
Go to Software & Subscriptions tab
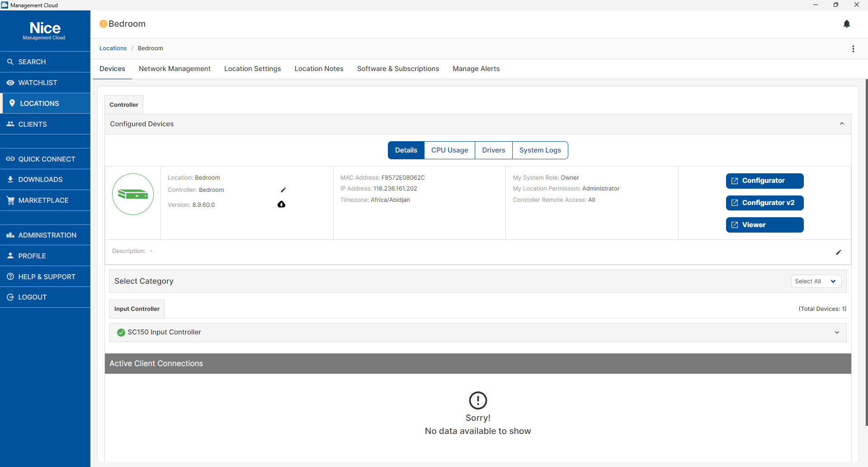[x=398, y=69]
